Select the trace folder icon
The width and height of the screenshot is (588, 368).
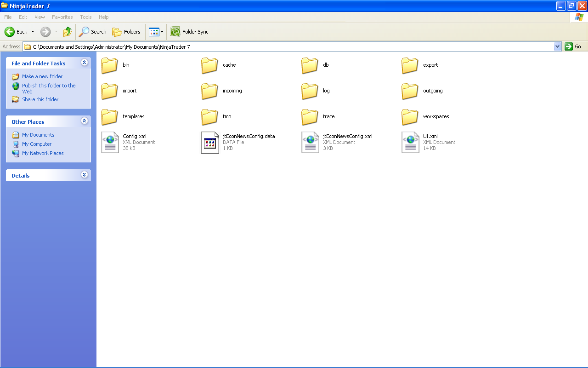pos(310,117)
